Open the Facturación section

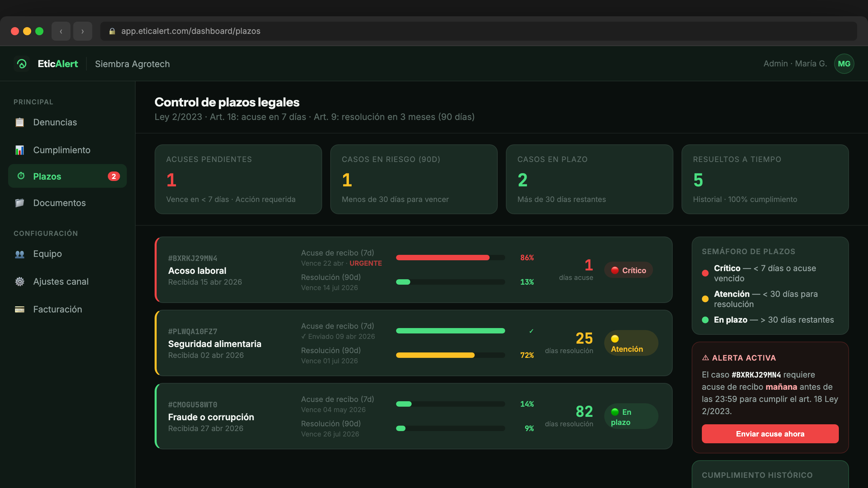(67, 309)
